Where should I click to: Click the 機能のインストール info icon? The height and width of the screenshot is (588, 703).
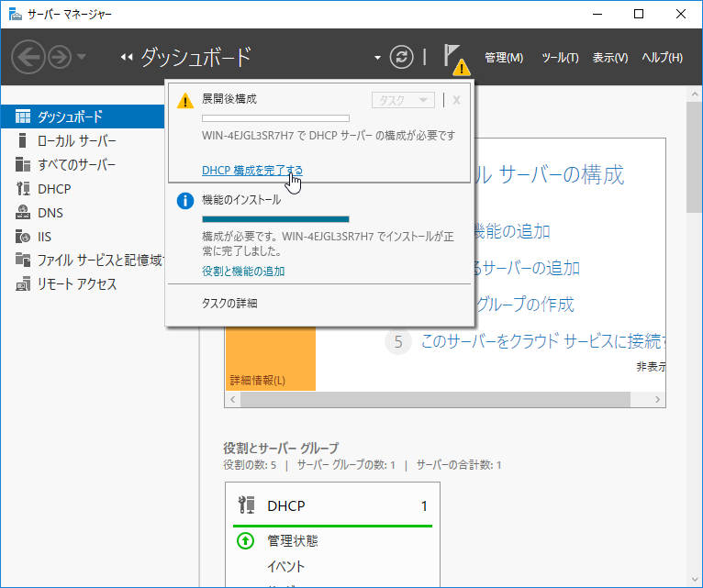pos(185,201)
